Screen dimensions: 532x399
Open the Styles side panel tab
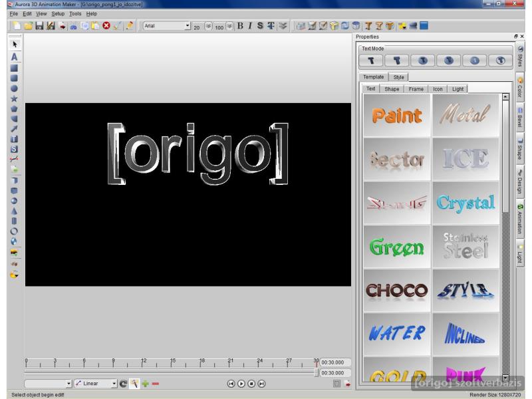520,57
